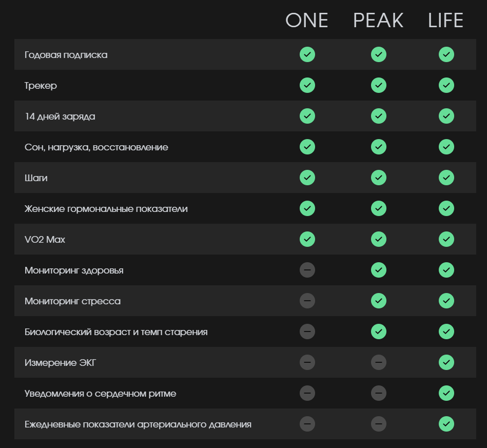Click the PEAK checkmark for VO2 Max

[379, 239]
